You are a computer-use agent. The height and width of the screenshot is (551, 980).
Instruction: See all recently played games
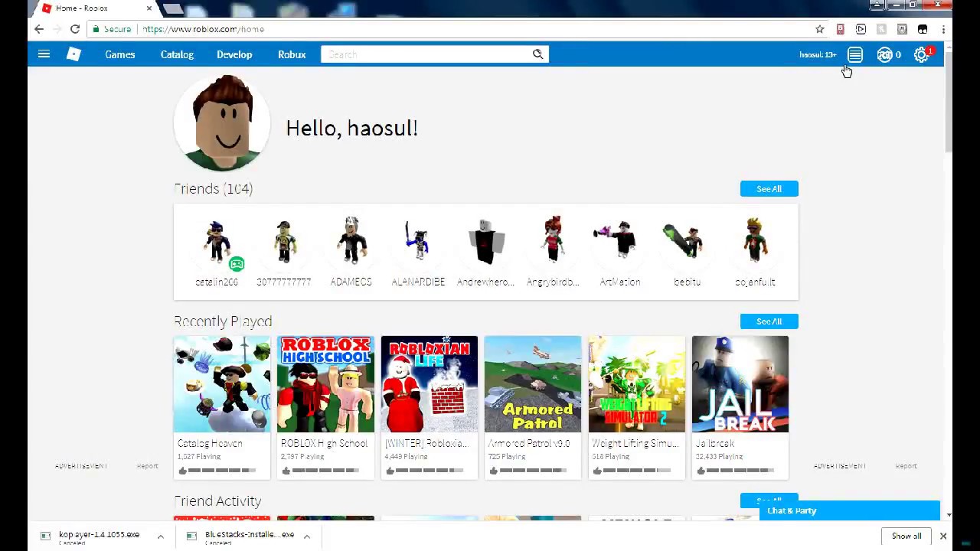(769, 321)
